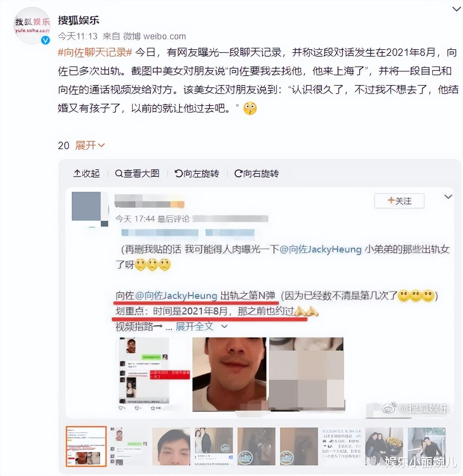Click the +关注 follow button

pos(399,201)
